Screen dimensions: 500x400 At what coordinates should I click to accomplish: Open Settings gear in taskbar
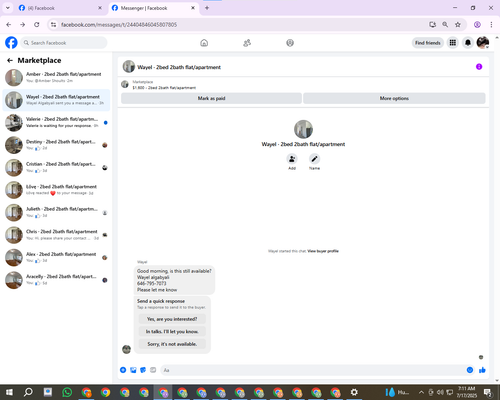[x=354, y=392]
